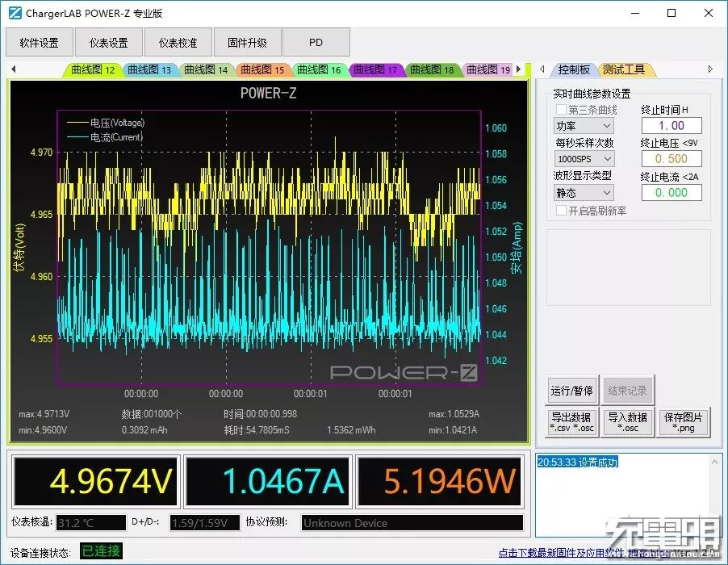Image resolution: width=728 pixels, height=565 pixels.
Task: Switch to 曲线图 17 tab
Action: [375, 69]
